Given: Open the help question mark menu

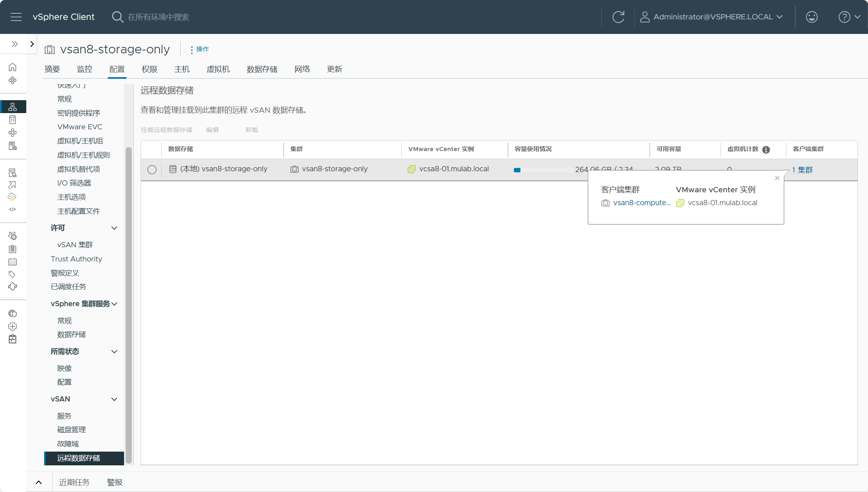Looking at the screenshot, I should (849, 17).
